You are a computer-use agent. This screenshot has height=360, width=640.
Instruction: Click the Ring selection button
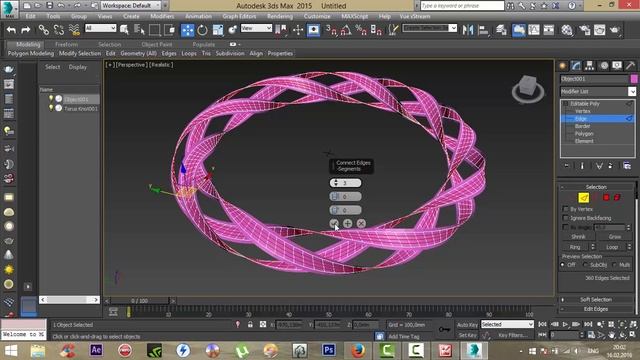(x=575, y=247)
